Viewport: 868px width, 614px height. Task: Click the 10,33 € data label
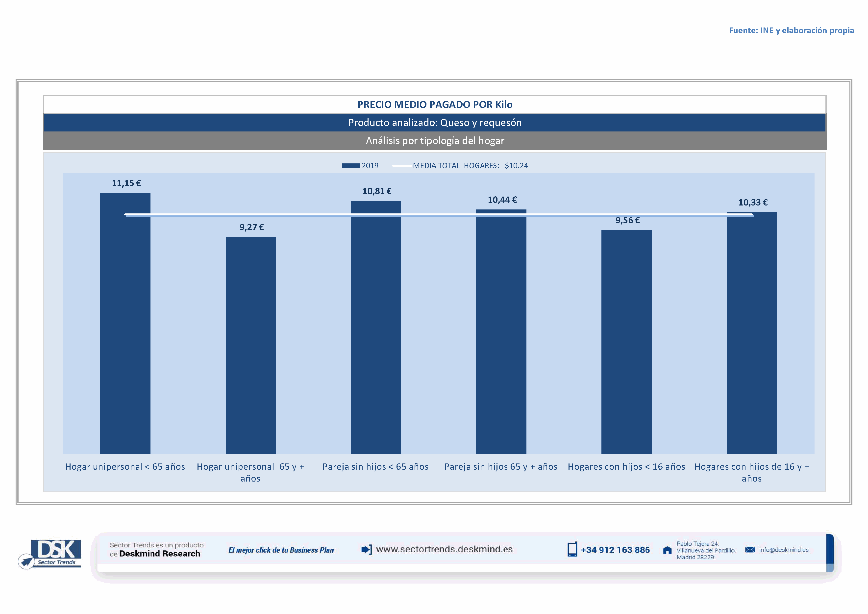point(753,203)
